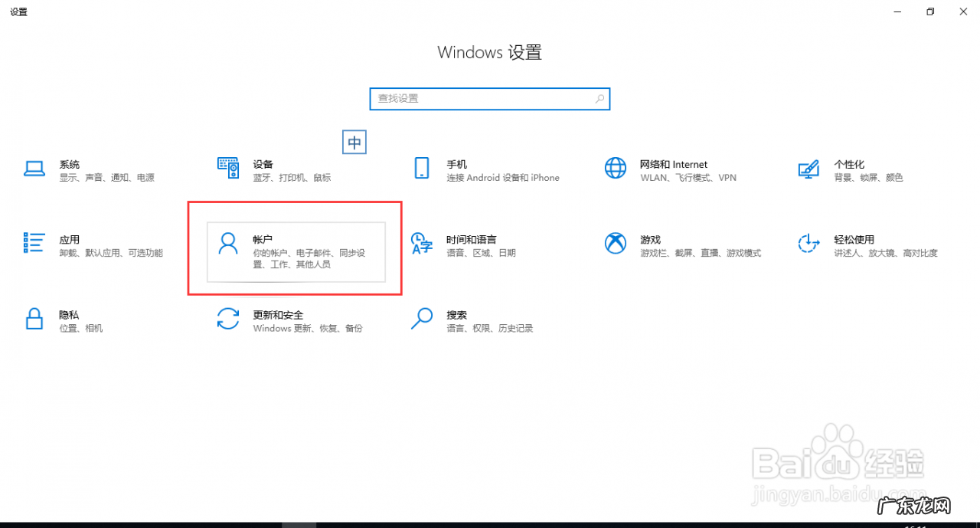Select the 轻松使用 (Ease of Access) icon

click(x=808, y=244)
